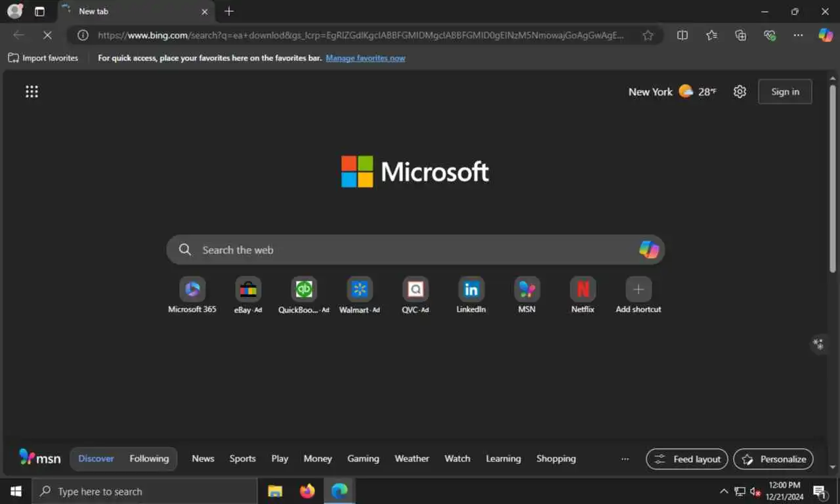View New York weather forecast
The width and height of the screenshot is (840, 504).
click(x=672, y=92)
